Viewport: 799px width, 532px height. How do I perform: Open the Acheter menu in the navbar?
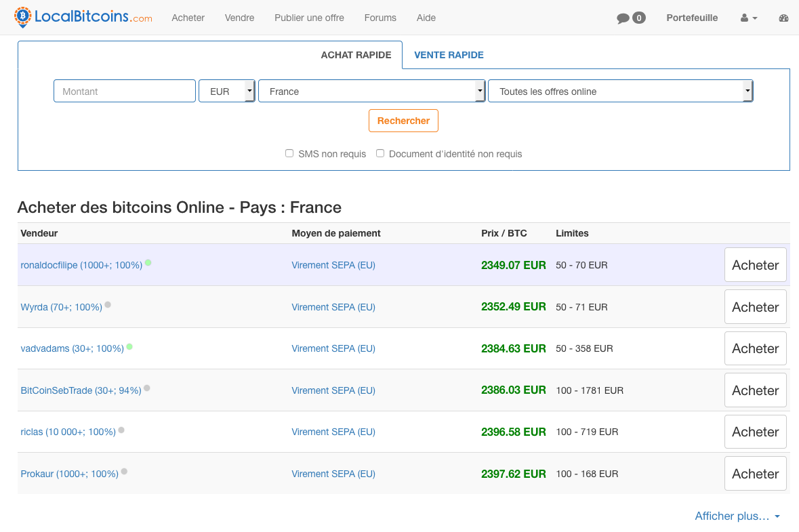tap(188, 18)
